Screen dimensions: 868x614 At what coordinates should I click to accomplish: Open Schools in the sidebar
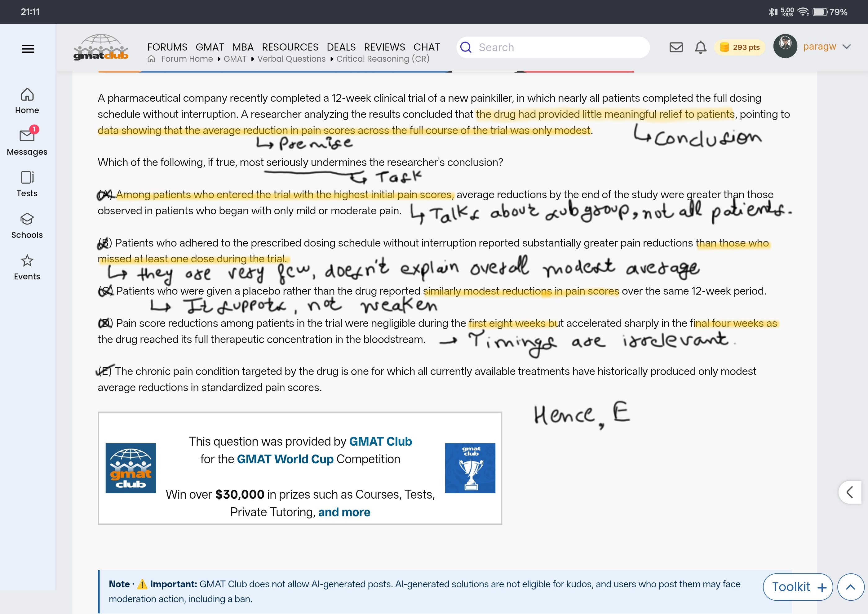tap(27, 226)
